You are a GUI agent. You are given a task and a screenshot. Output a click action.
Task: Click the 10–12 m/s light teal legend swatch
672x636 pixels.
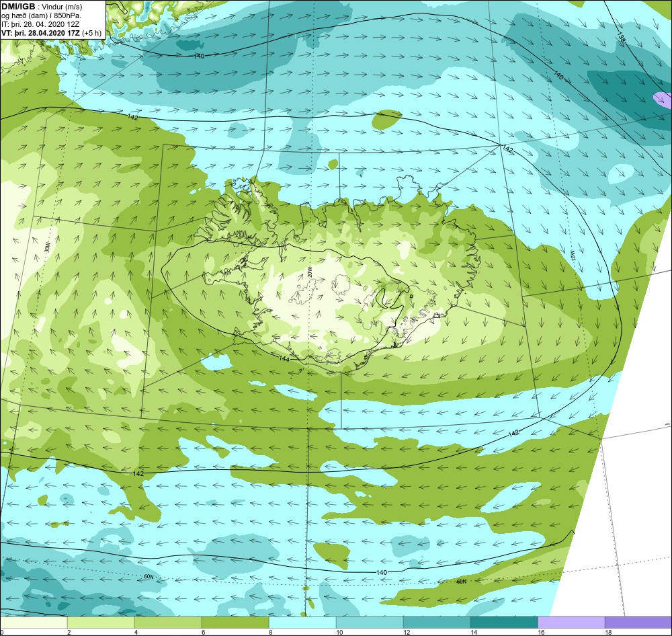pos(370,623)
